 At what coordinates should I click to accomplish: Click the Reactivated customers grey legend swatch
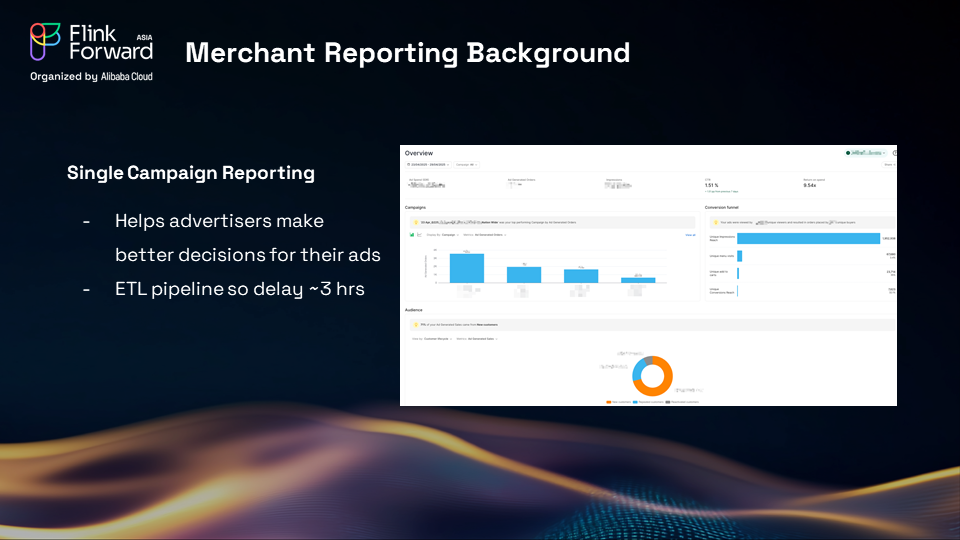(x=667, y=402)
